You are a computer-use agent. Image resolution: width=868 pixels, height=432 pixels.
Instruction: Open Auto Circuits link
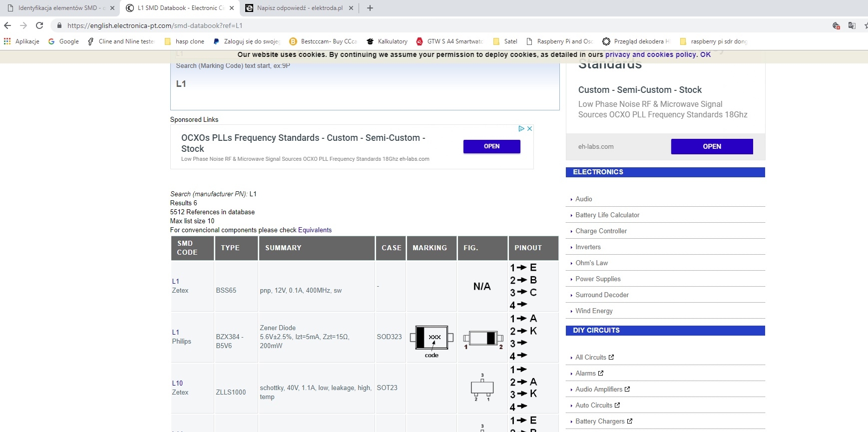pos(597,405)
